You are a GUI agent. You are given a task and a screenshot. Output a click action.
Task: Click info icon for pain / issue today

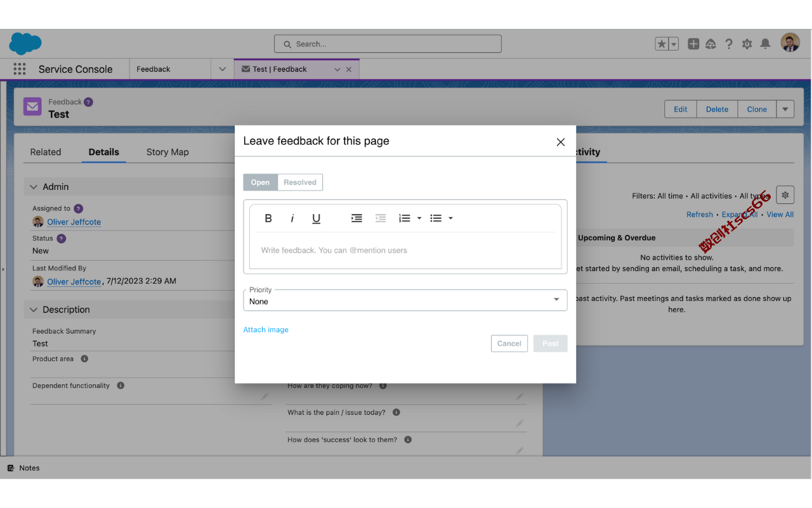(396, 412)
